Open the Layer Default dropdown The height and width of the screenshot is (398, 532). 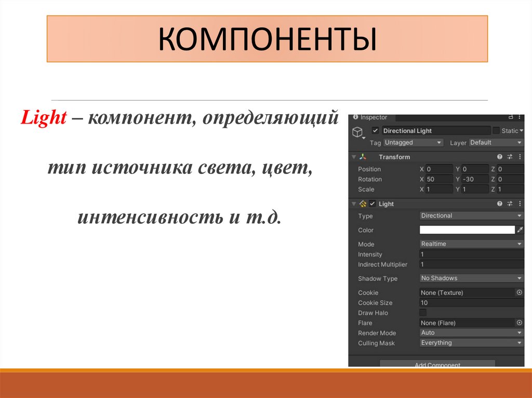click(x=496, y=142)
